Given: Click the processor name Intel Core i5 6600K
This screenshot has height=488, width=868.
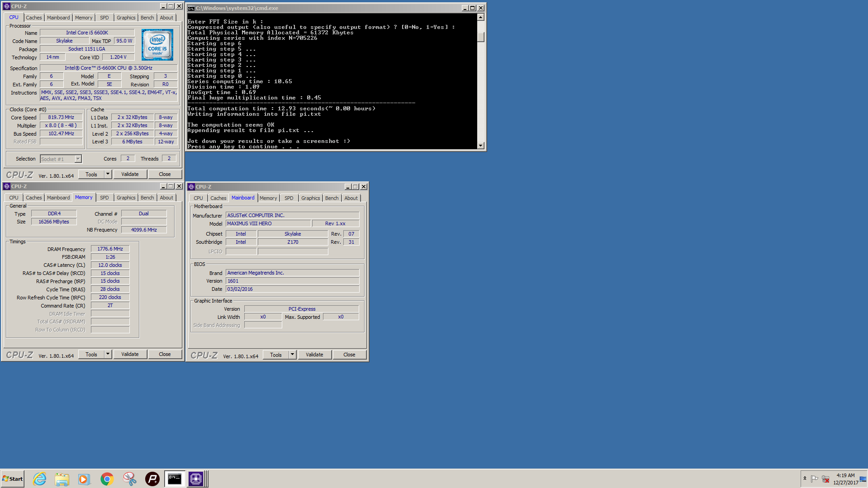Looking at the screenshot, I should (87, 33).
